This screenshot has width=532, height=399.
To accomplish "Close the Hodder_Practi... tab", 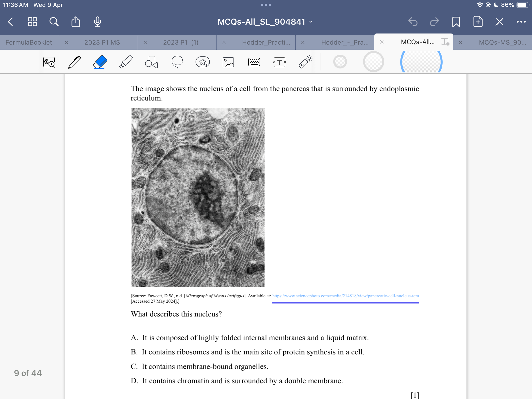I will pos(224,42).
